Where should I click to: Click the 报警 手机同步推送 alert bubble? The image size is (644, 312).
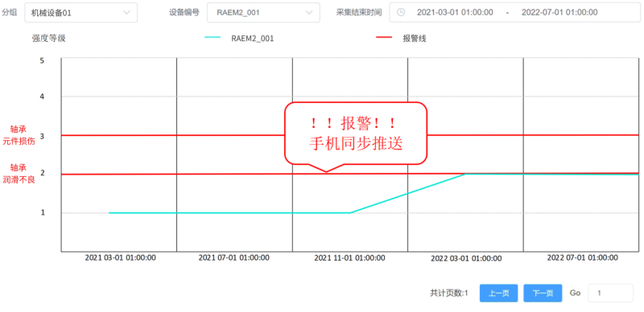(x=356, y=134)
